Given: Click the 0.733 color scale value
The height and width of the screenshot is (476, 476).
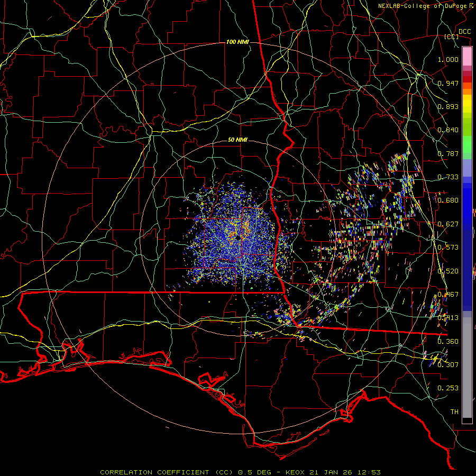Looking at the screenshot, I should [448, 177].
